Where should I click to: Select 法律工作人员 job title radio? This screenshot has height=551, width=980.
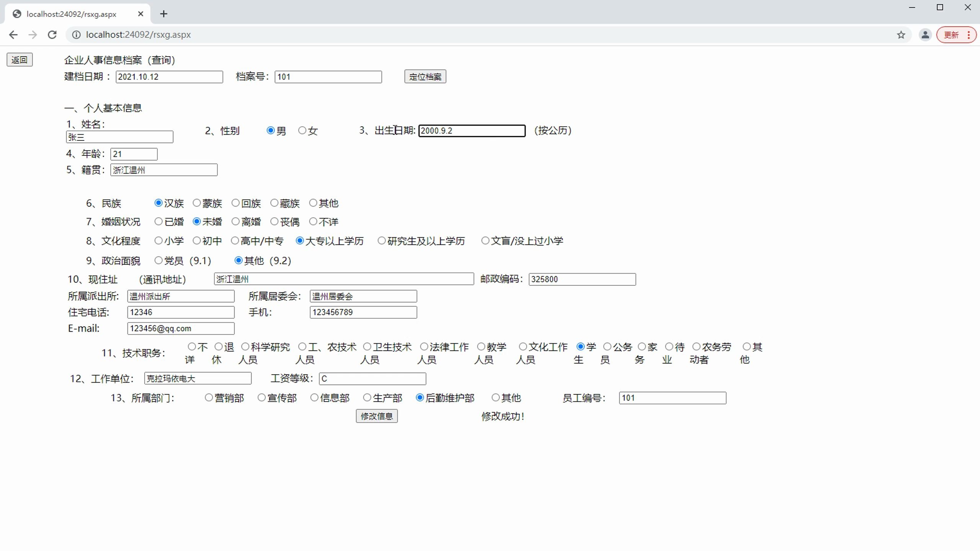424,346
